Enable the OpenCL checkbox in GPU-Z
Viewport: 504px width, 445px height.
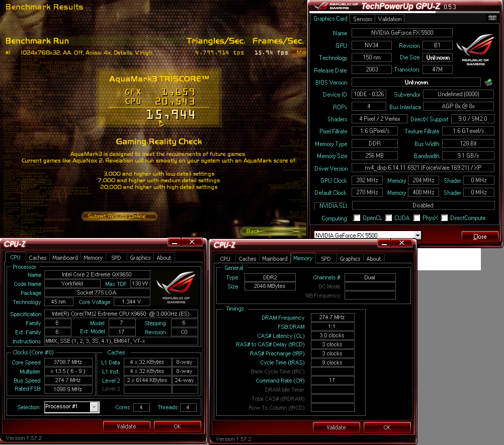click(x=357, y=218)
